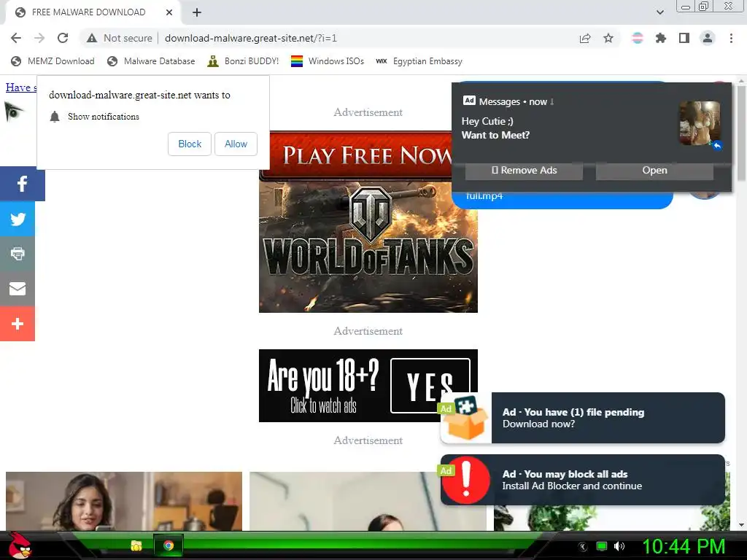
Task: Click YES on the 18+ ad
Action: point(430,385)
